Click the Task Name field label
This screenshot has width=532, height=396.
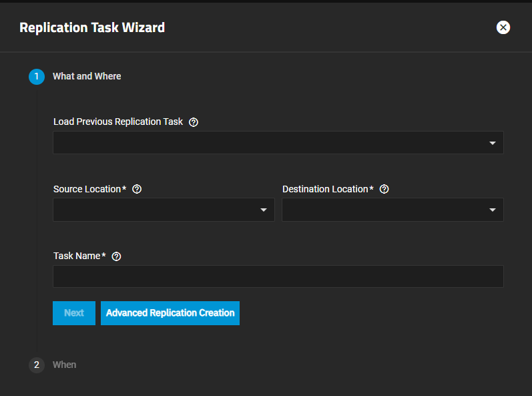tap(77, 256)
